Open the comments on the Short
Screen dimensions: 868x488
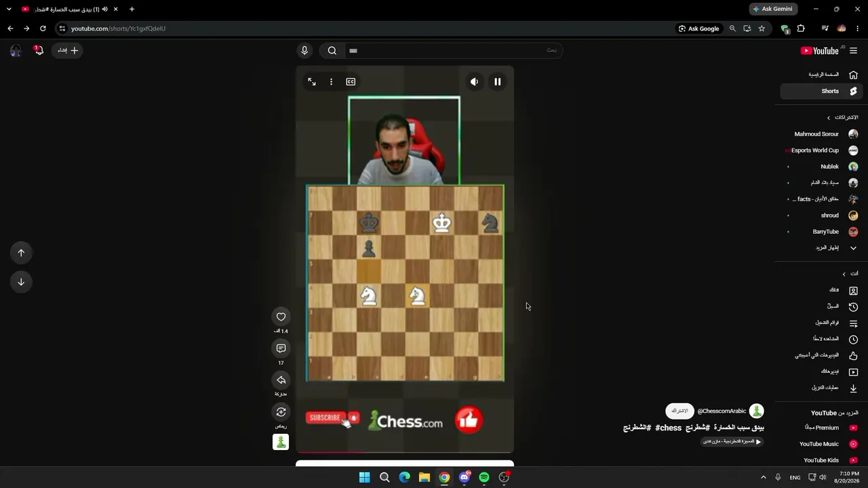pyautogui.click(x=281, y=348)
